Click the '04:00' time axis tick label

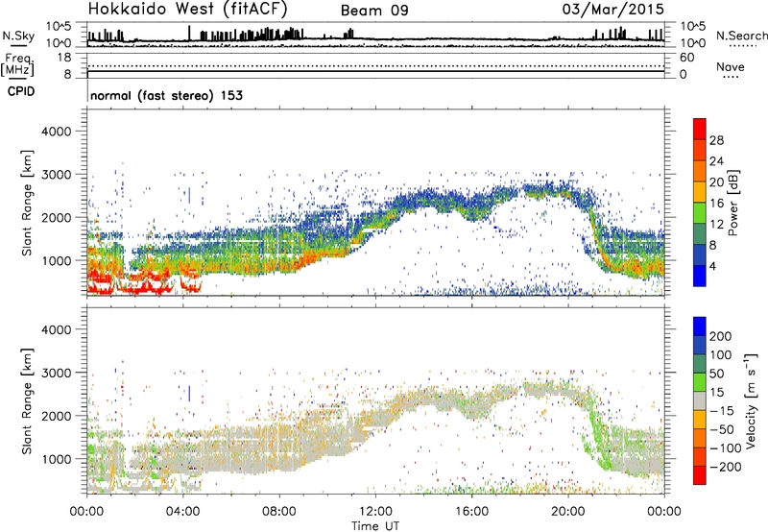[183, 512]
